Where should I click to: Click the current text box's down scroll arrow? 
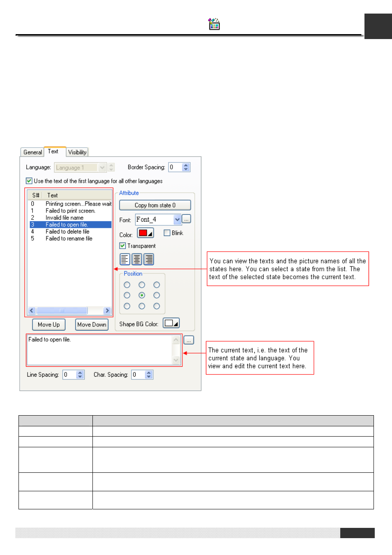[x=176, y=360]
